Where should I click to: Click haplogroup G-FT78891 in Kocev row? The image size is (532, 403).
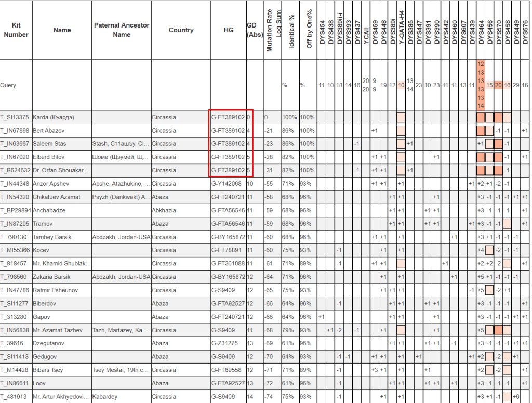[226, 250]
